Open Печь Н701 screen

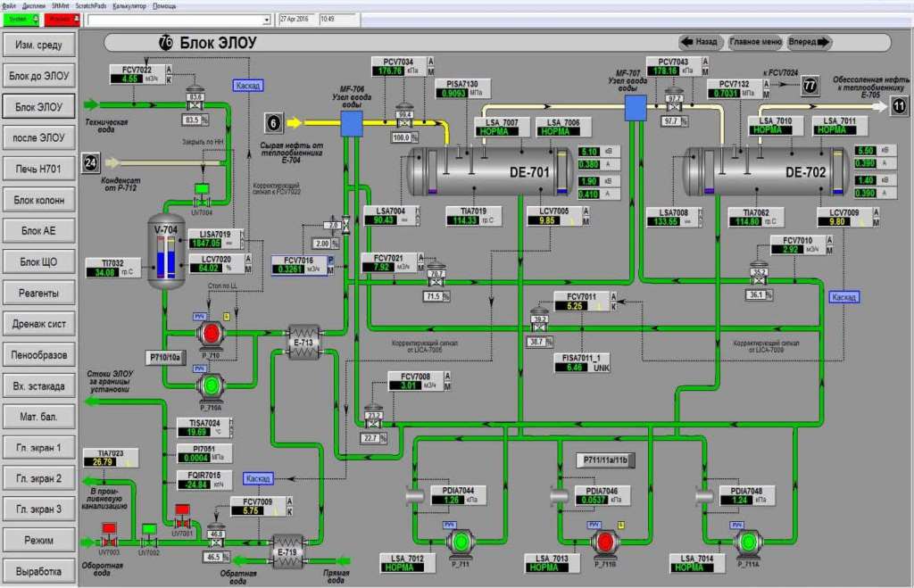[x=39, y=169]
